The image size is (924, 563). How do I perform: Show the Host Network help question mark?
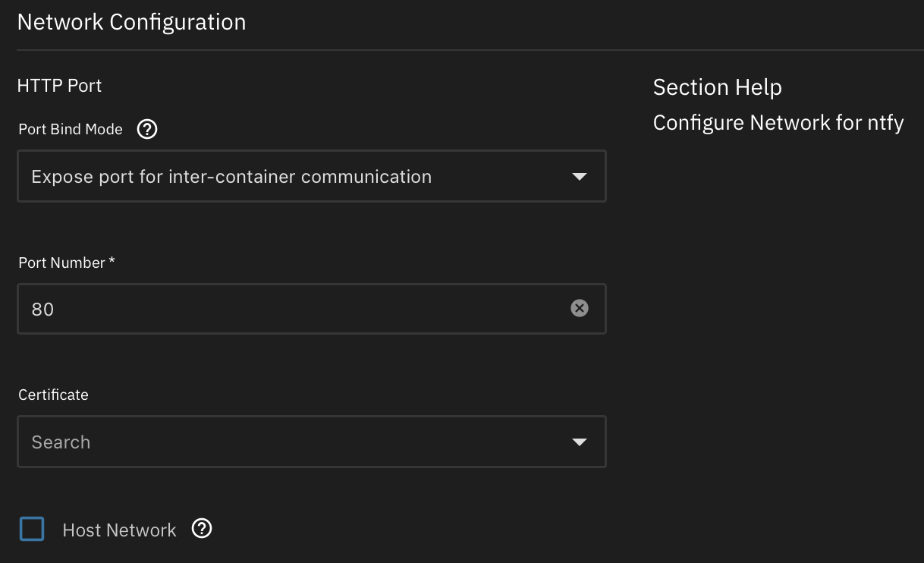(x=202, y=529)
